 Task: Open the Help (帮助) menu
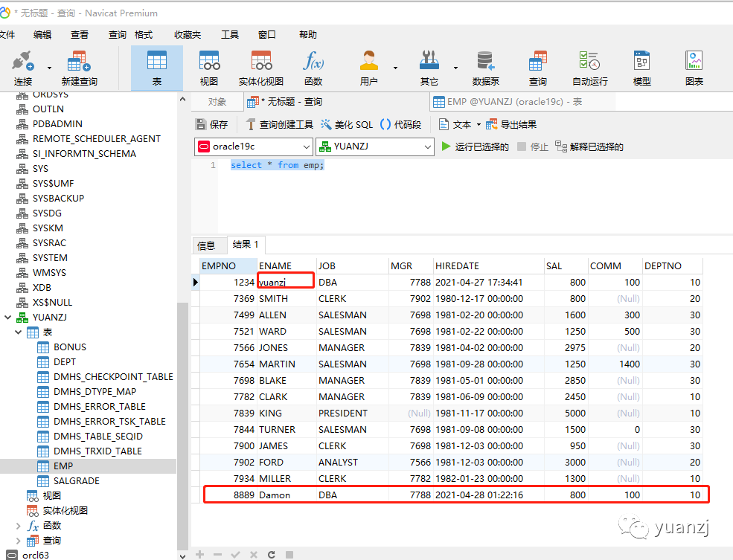(308, 34)
